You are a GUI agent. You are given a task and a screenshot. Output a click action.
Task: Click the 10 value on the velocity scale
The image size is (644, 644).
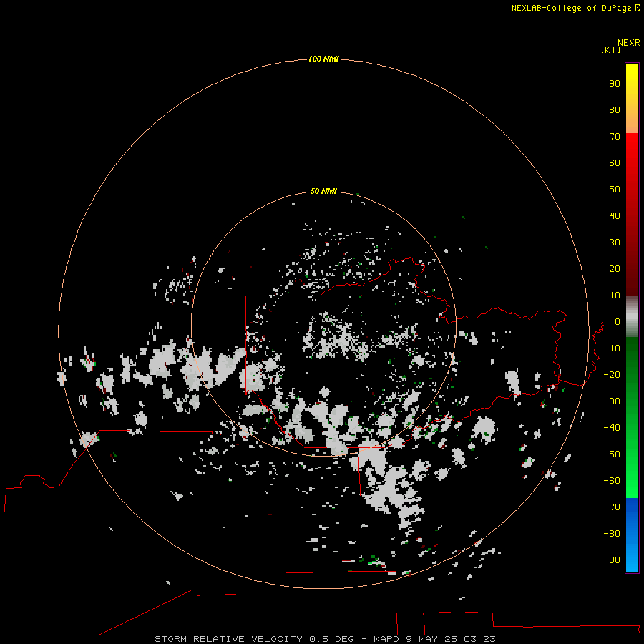615,296
